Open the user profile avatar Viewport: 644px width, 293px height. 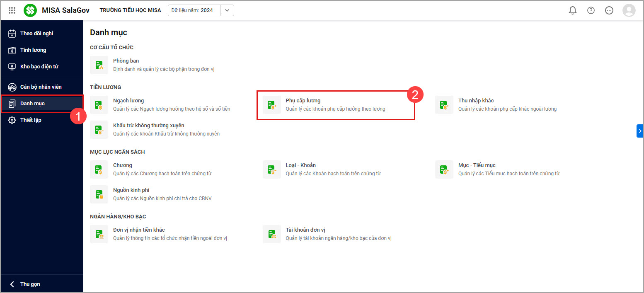pyautogui.click(x=629, y=10)
